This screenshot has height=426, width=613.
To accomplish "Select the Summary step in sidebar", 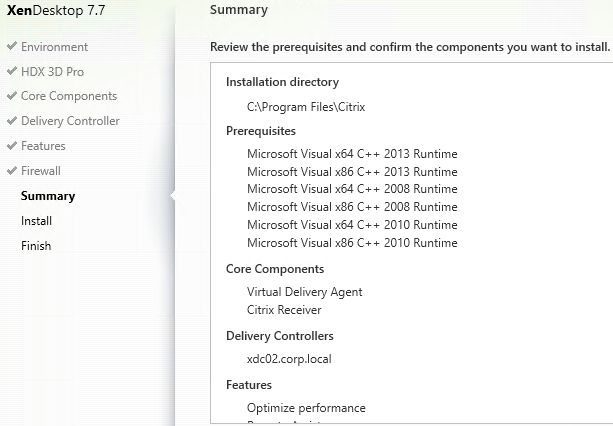I will (48, 196).
